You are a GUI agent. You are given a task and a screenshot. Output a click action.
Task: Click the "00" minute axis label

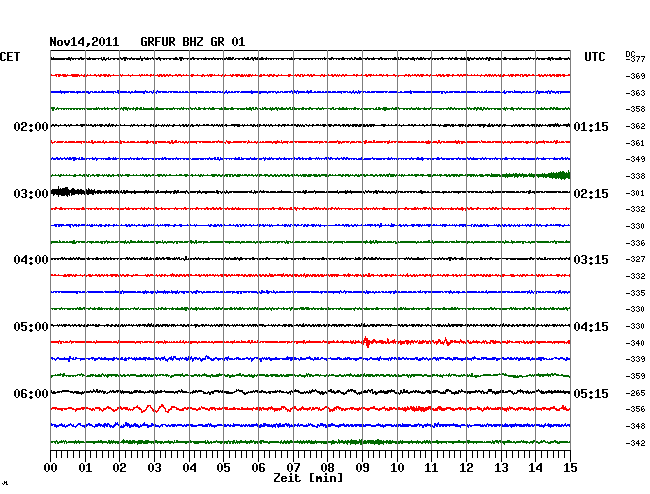[50, 468]
